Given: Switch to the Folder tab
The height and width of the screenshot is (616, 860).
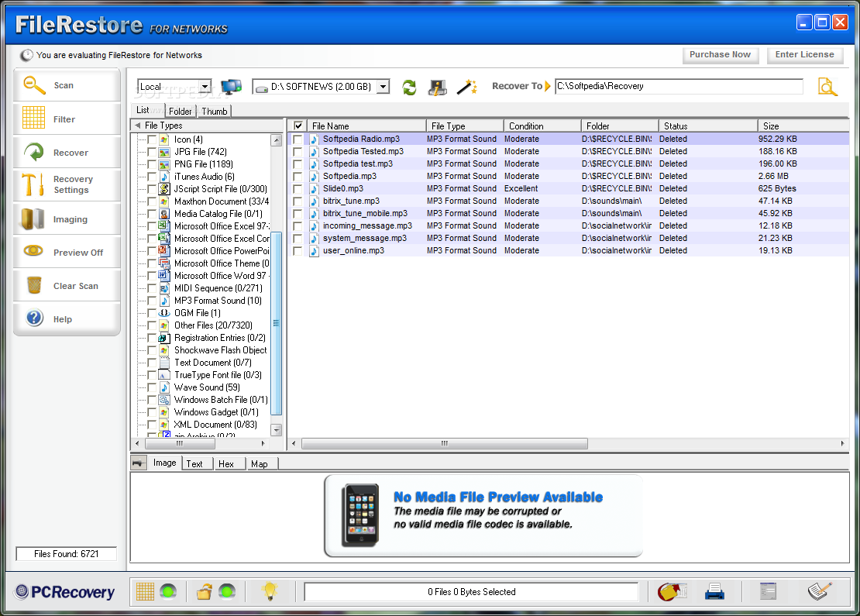Looking at the screenshot, I should click(180, 112).
